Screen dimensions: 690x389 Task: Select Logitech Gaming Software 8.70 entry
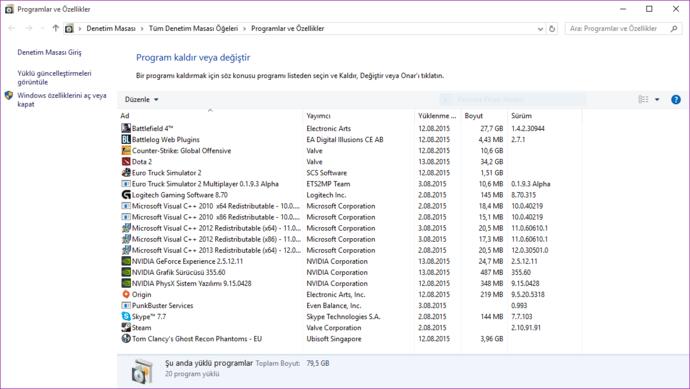click(x=180, y=194)
